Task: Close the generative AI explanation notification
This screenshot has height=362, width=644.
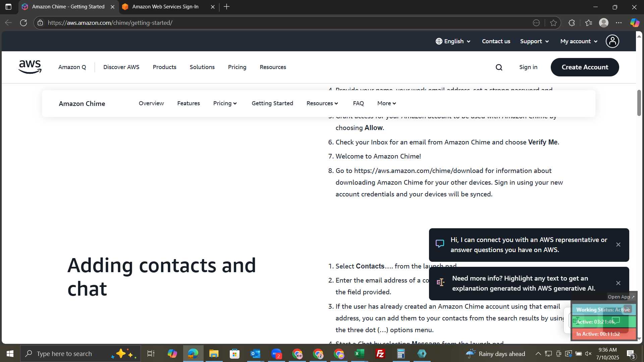Action: tap(618, 283)
